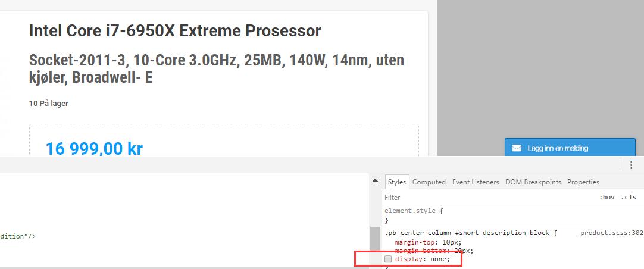Click the Filter styles input field
The height and width of the screenshot is (269, 644).
point(489,198)
